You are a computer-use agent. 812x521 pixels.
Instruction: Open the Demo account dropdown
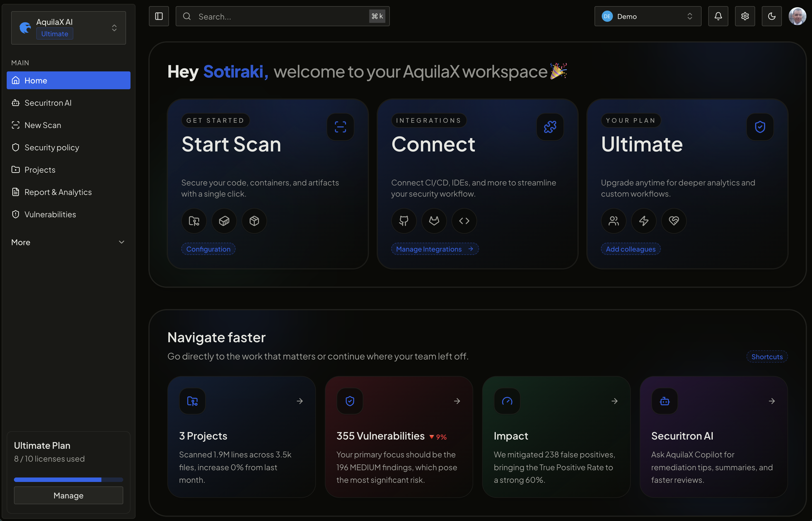click(x=647, y=16)
